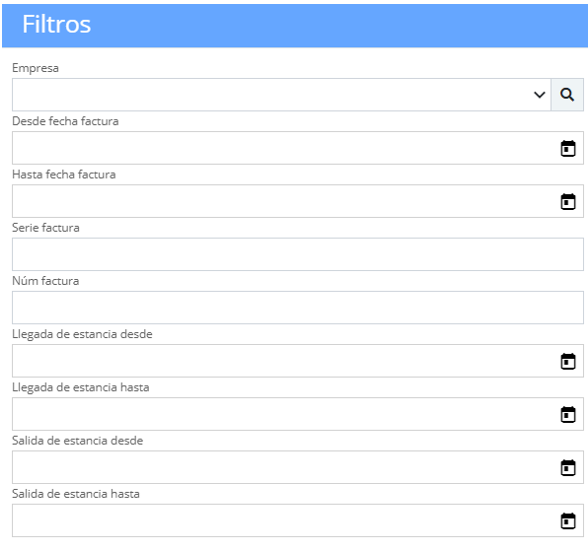
Task: Expand the Empresa dropdown chevron
Action: tap(539, 95)
